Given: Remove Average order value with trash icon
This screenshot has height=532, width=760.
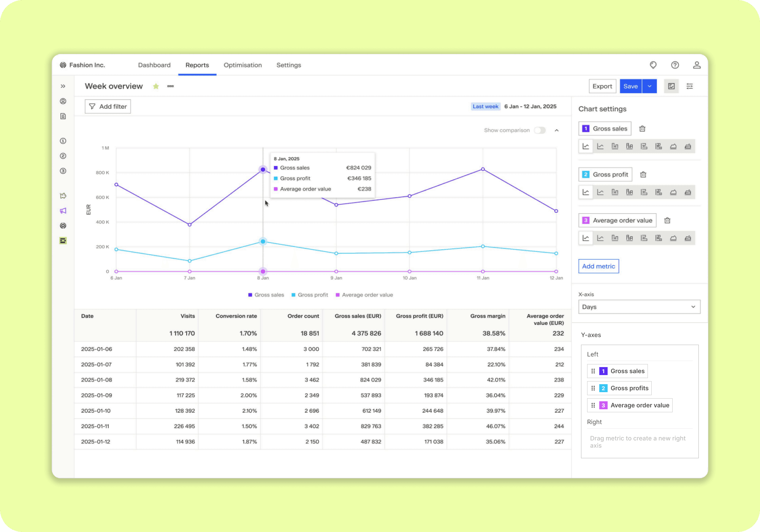Looking at the screenshot, I should click(667, 220).
